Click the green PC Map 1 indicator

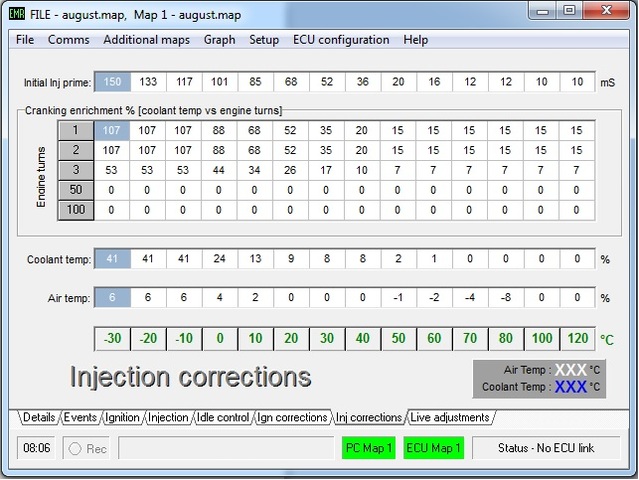[x=367, y=448]
